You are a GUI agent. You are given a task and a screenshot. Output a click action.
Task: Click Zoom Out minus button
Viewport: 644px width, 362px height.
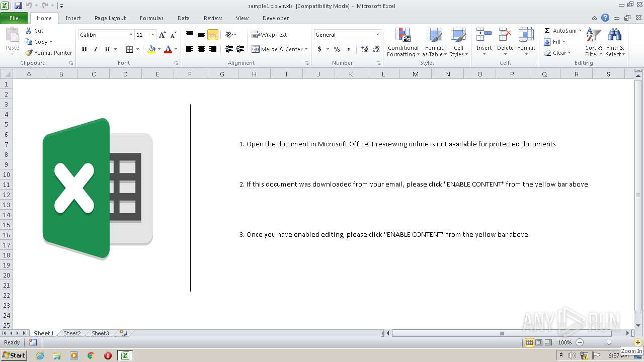(x=580, y=342)
